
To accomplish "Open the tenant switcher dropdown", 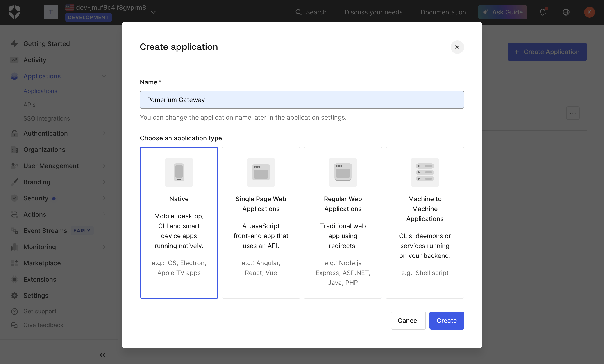I will coord(153,12).
